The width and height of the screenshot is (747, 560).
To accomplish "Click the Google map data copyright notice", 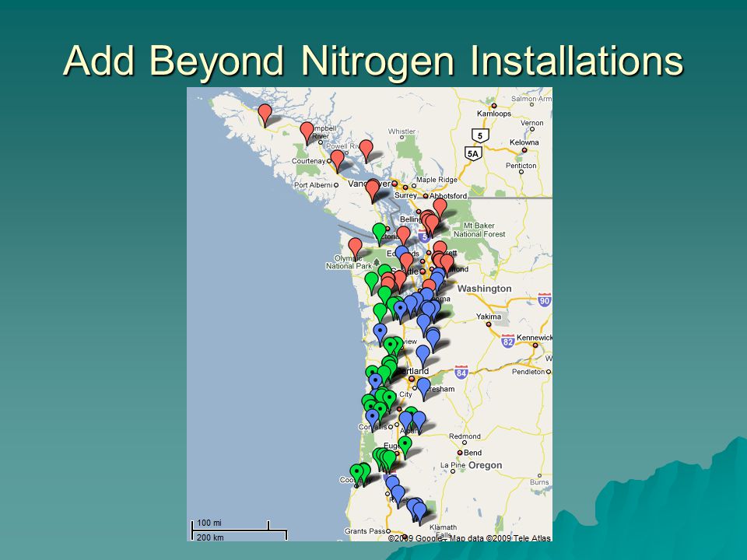I will click(x=469, y=538).
